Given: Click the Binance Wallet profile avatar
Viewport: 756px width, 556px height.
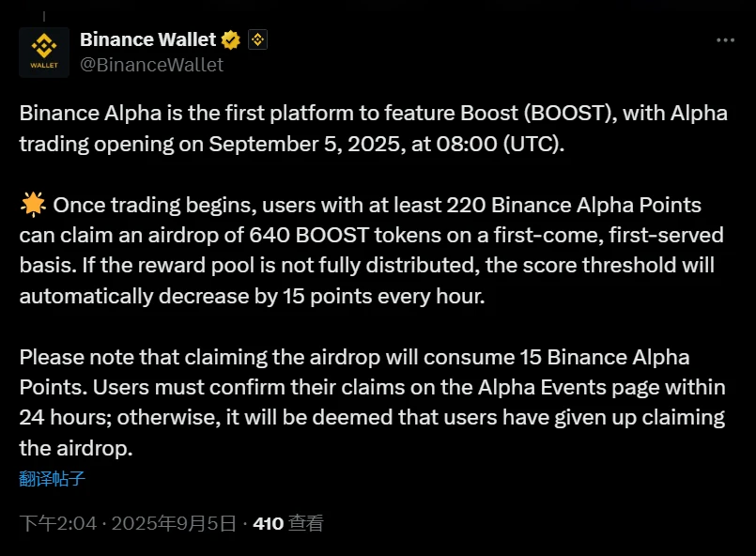Looking at the screenshot, I should coord(44,52).
